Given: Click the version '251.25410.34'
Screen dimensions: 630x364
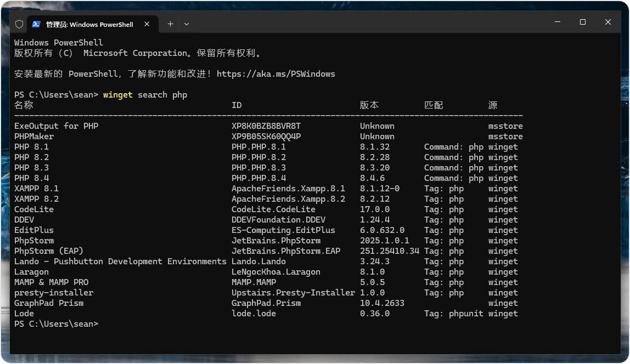Looking at the screenshot, I should [389, 251].
